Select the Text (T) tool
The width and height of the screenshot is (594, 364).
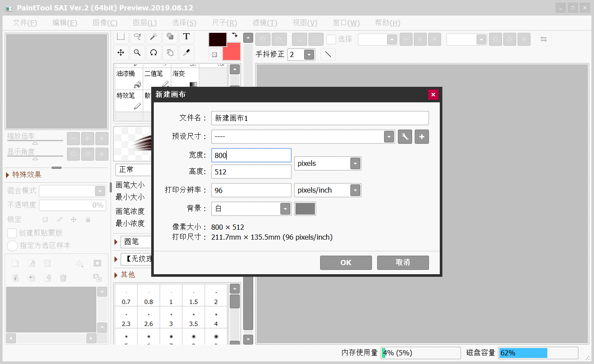click(186, 37)
